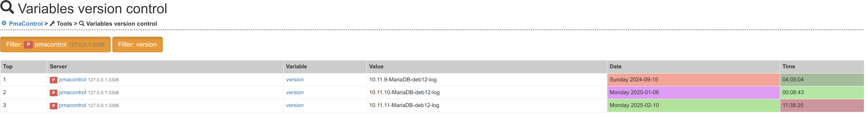This screenshot has width=868, height=116.
Task: Click the Tools breadcrumb item
Action: coord(64,24)
